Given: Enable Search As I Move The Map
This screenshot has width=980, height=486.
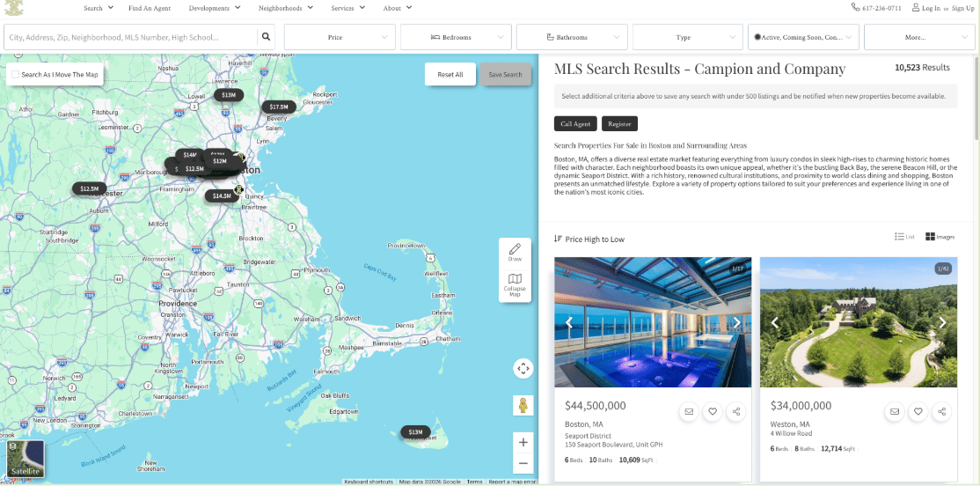Looking at the screenshot, I should [16, 75].
